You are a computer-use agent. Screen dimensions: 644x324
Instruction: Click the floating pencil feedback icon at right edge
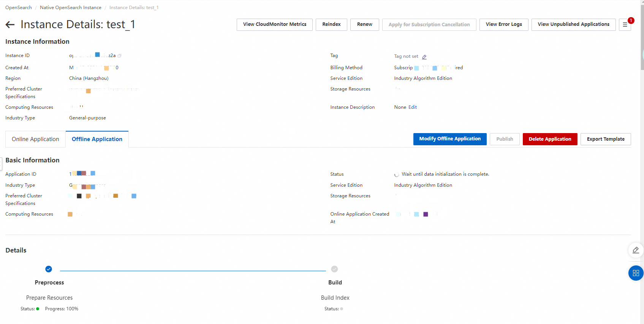[636, 250]
